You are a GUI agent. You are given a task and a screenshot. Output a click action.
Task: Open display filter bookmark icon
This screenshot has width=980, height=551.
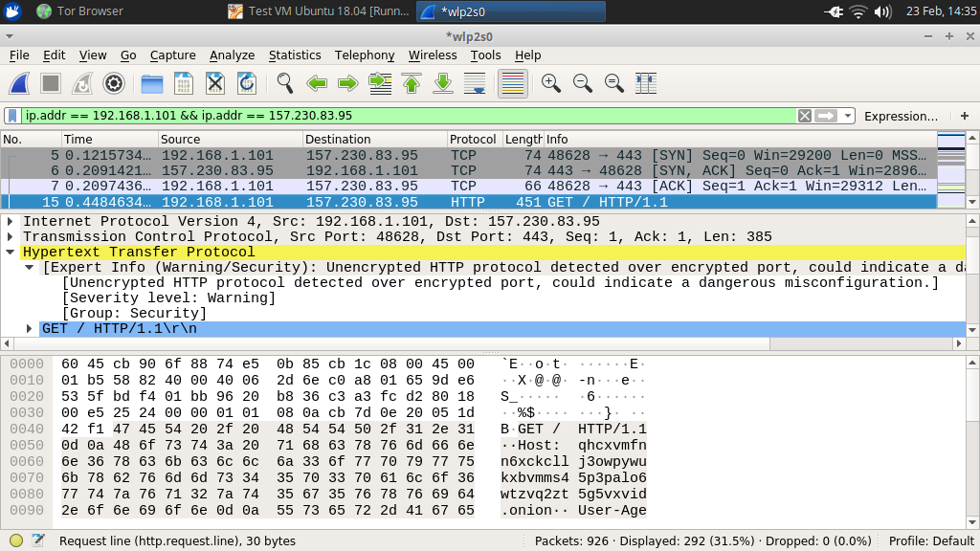pos(12,116)
